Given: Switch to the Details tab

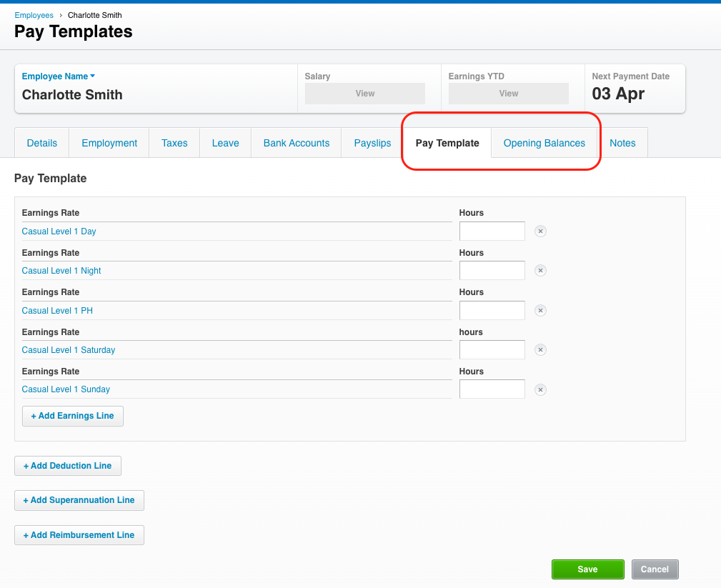Looking at the screenshot, I should coord(42,143).
